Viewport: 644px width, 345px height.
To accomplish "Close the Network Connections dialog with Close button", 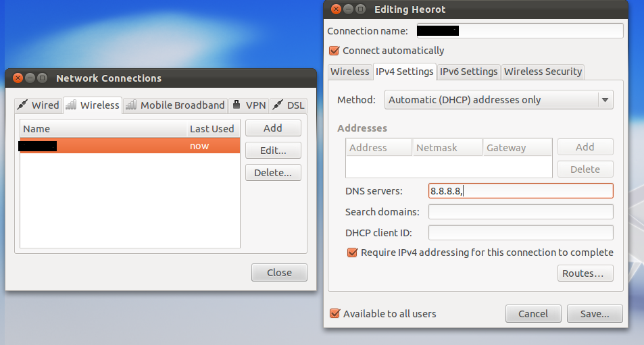I will coord(279,272).
